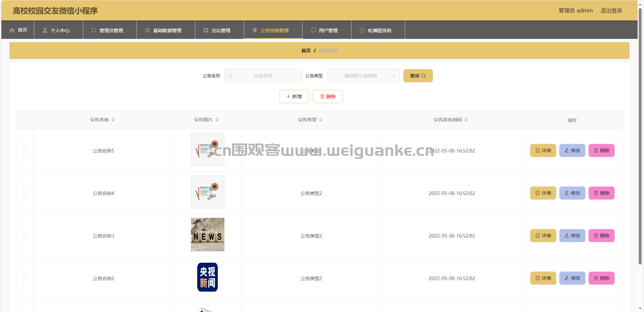Click the home icon in navigation bar
The height and width of the screenshot is (312, 644).
coord(12,30)
